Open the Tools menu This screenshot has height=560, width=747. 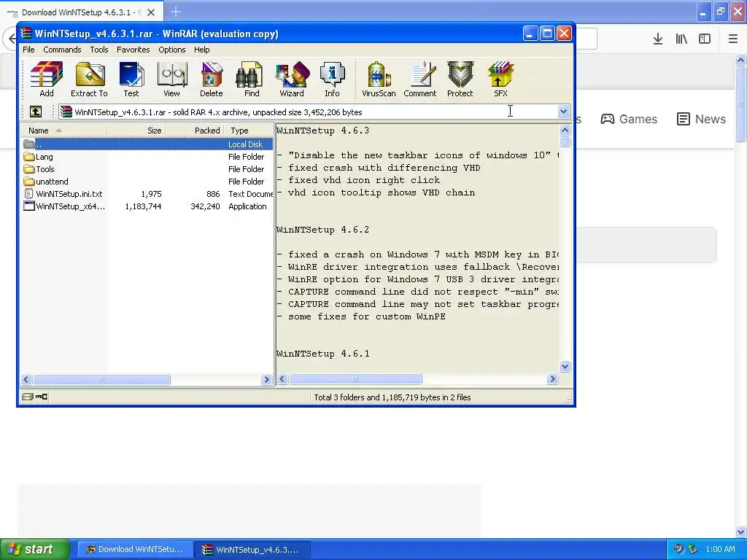point(99,50)
